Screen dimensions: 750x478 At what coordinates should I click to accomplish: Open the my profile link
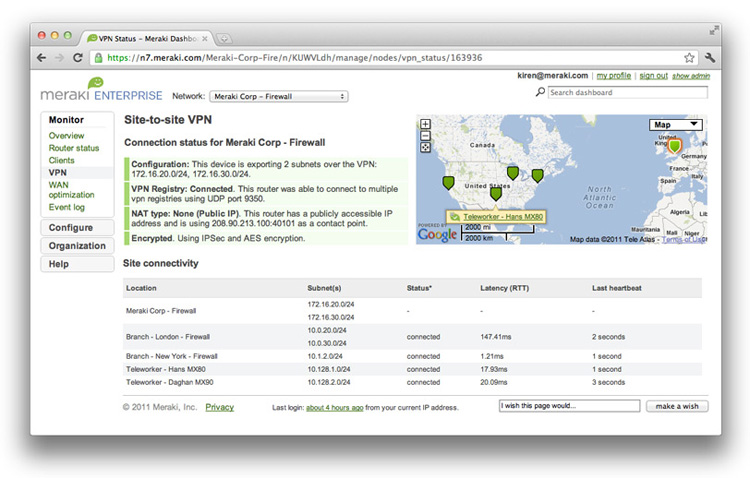(614, 76)
